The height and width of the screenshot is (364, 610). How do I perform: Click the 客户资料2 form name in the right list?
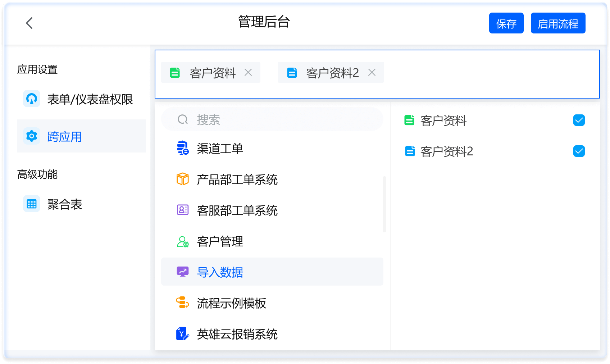[x=447, y=151]
